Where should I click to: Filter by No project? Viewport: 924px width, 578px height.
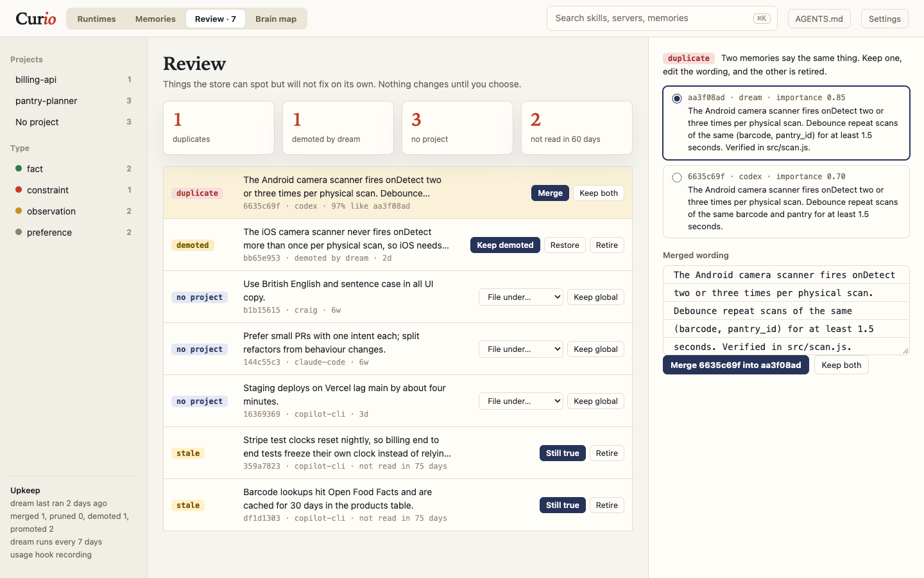[x=73, y=122]
